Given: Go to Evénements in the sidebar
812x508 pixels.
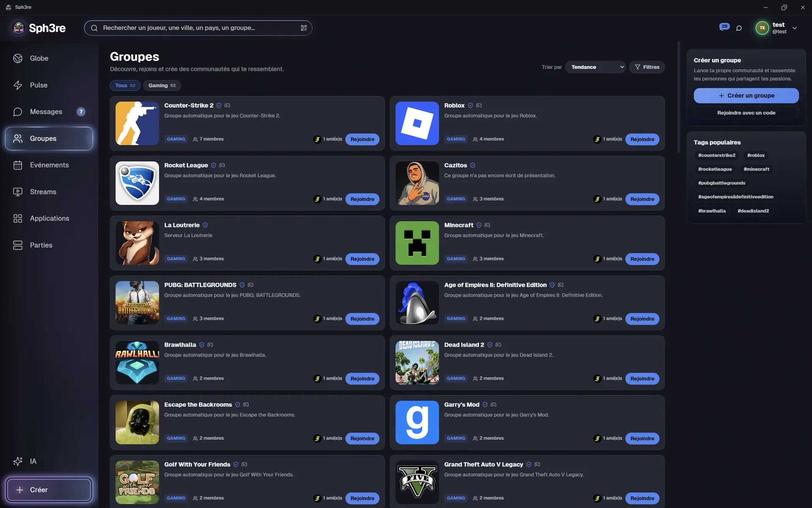Looking at the screenshot, I should [x=49, y=165].
